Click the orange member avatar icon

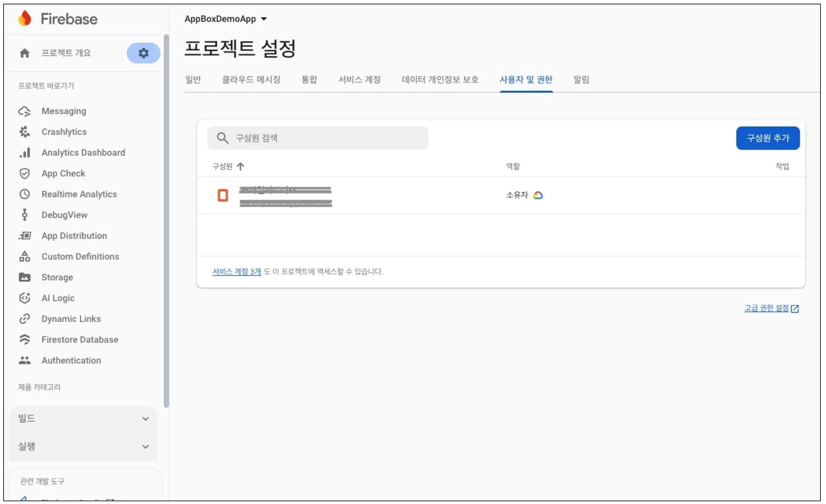(x=223, y=195)
